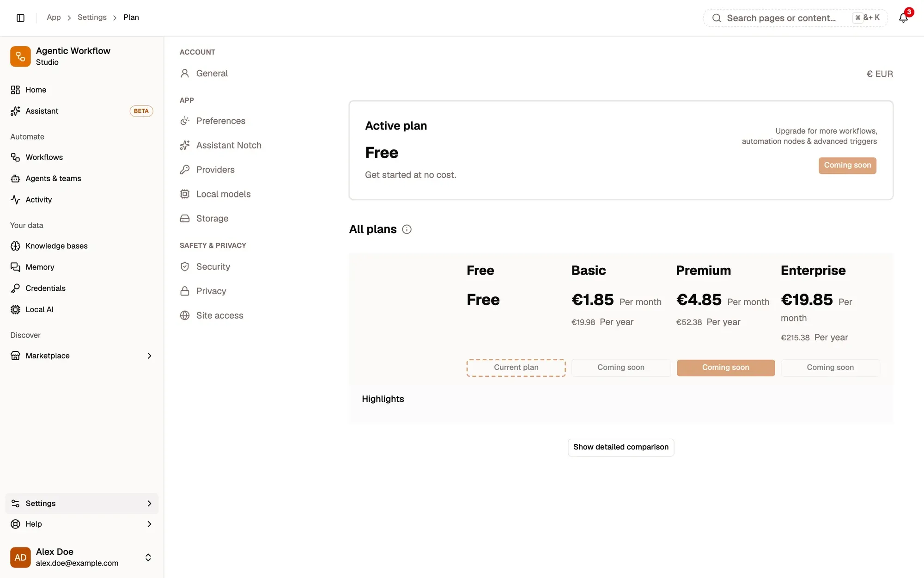Click the Storage drive icon
The width and height of the screenshot is (924, 578).
coord(185,219)
